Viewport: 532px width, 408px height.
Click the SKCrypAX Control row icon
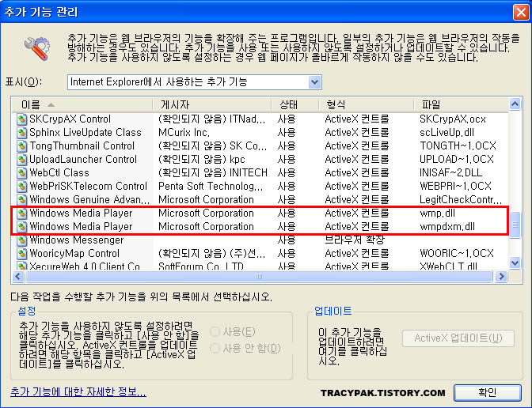tap(22, 119)
